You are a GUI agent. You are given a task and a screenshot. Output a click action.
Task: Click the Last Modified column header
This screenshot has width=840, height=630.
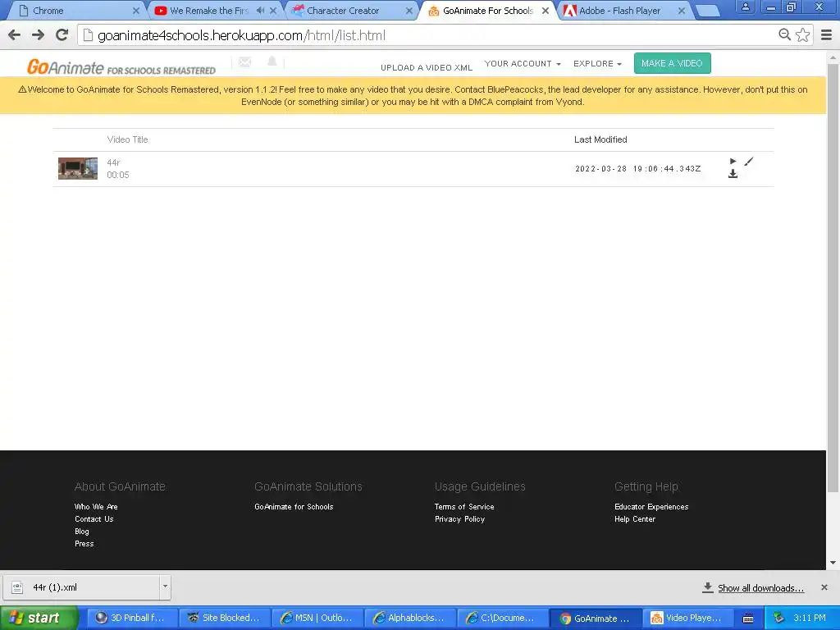coord(600,139)
